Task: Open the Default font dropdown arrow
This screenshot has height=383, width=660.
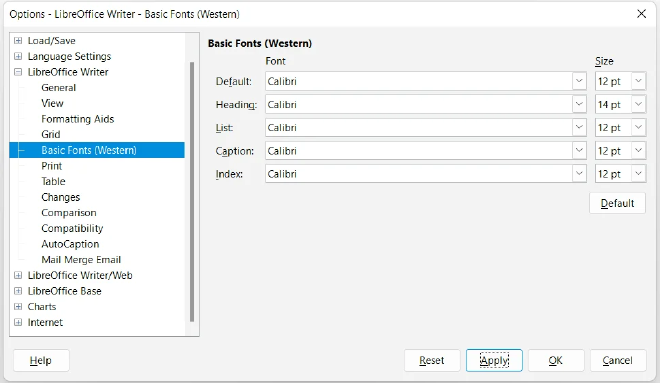Action: click(x=579, y=81)
